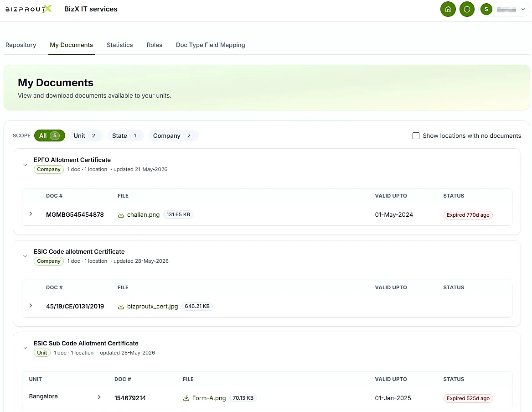Image resolution: width=532 pixels, height=412 pixels.
Task: Enable Show locations with no documents
Action: [x=416, y=136]
